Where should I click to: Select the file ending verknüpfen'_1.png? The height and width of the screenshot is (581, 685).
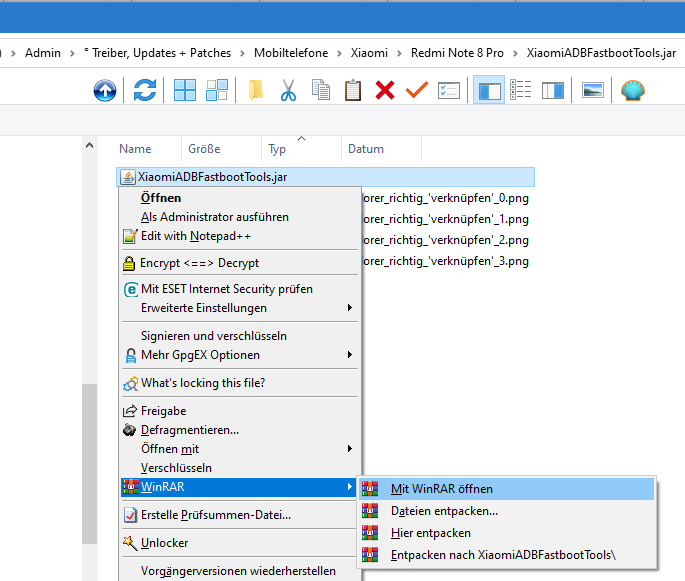pos(446,219)
